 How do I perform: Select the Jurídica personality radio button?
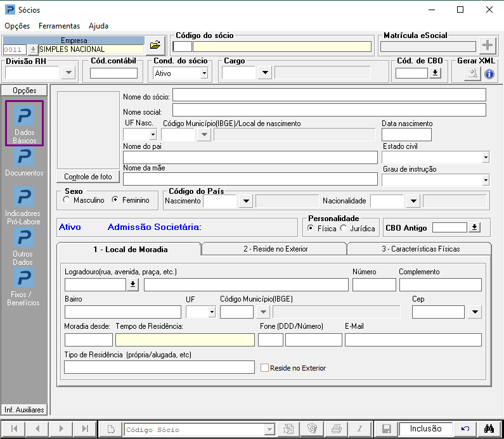coord(343,228)
